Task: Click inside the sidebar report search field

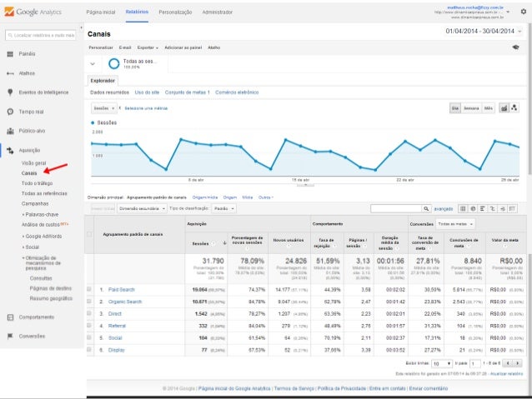Action: click(40, 35)
